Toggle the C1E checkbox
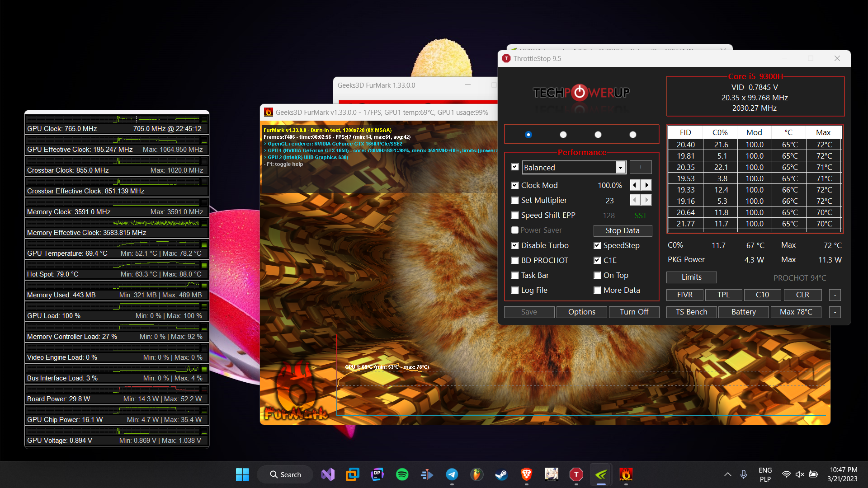 pos(597,260)
